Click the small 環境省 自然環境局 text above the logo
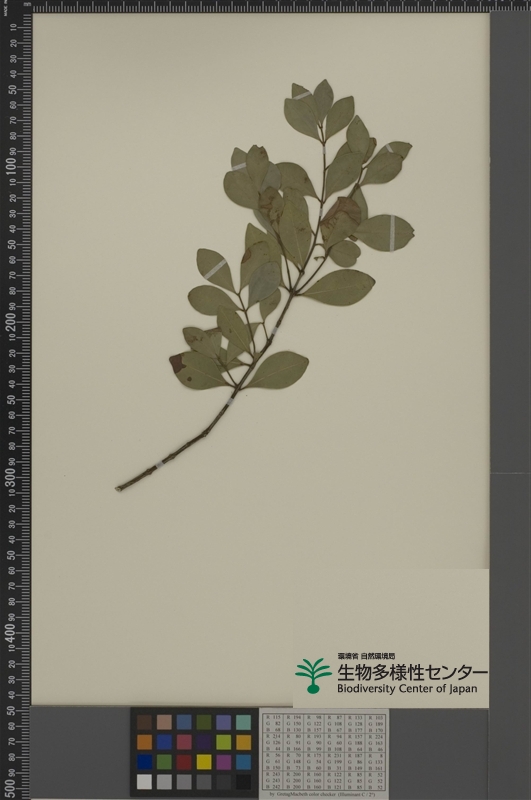This screenshot has height=800, width=531. pos(366,656)
